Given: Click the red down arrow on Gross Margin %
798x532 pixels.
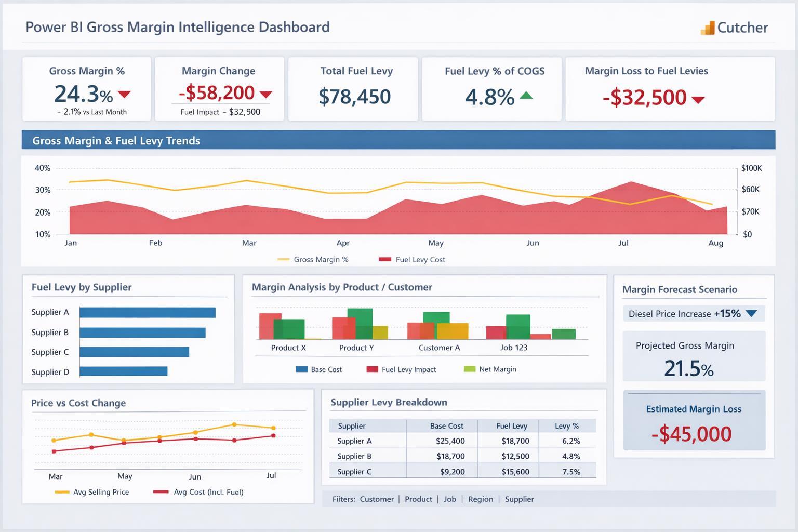Looking at the screenshot, I should (x=124, y=95).
